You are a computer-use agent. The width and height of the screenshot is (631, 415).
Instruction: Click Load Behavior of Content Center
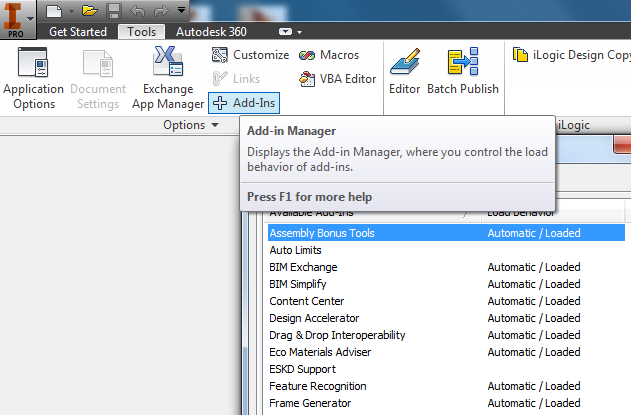click(x=534, y=301)
